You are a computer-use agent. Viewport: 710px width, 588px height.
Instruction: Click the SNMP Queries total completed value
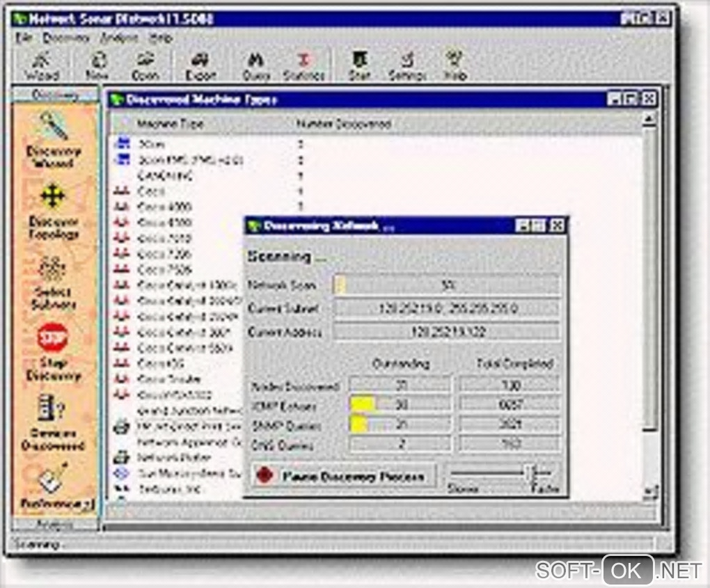(509, 424)
